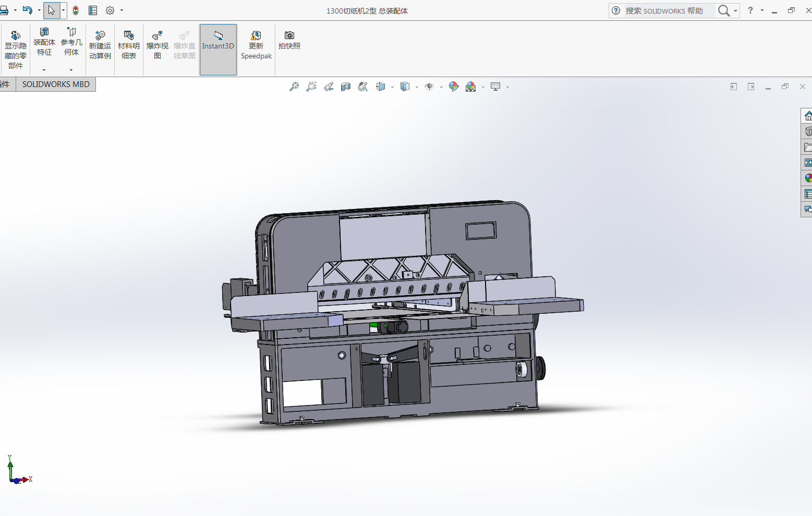Click the 搜索 SOLIDWORKS 帮助 search field
This screenshot has height=516, width=812.
point(668,11)
